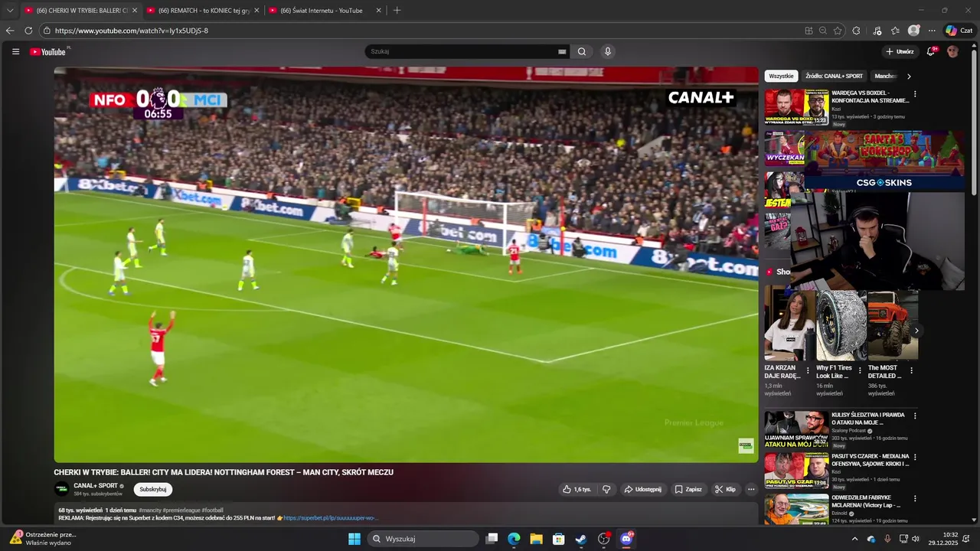Open the Windows Start menu
The image size is (980, 551).
(354, 539)
